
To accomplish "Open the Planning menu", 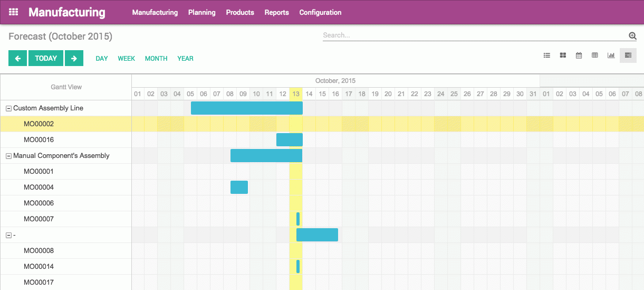I will tap(201, 12).
